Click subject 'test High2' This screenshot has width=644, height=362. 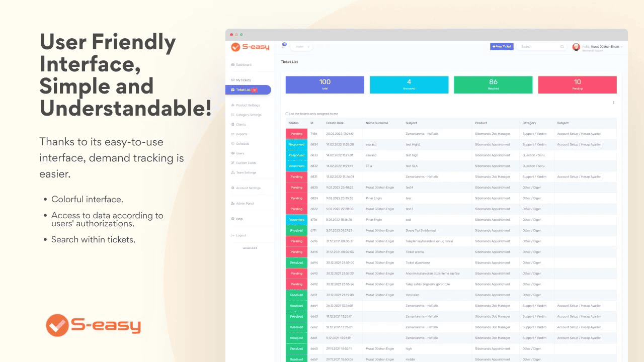tap(413, 144)
